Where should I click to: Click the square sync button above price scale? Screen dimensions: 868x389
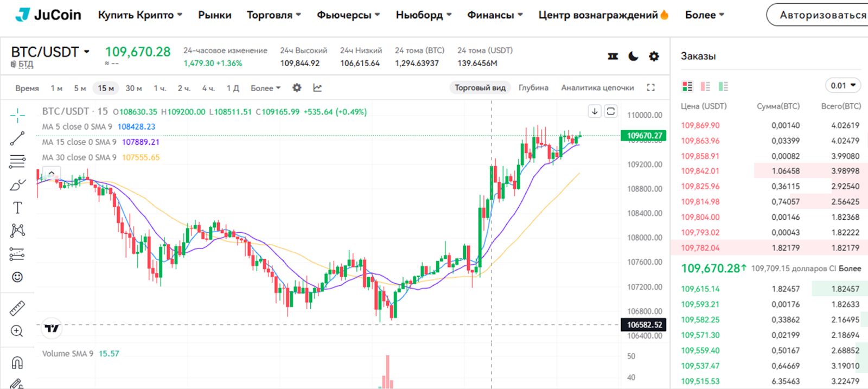611,111
